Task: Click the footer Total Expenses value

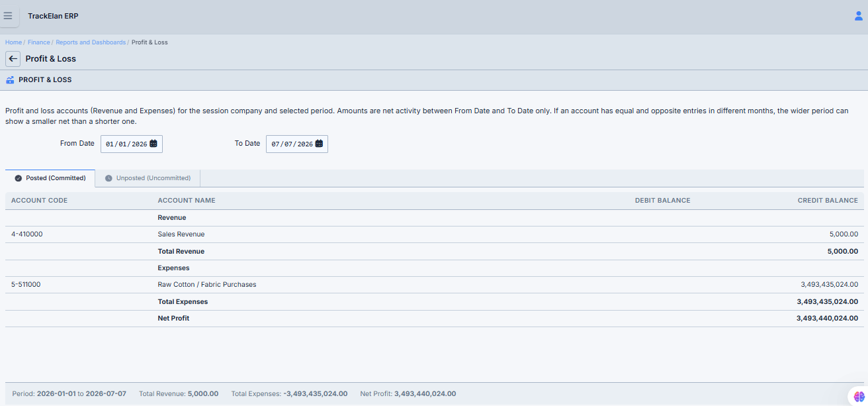Action: tap(316, 393)
